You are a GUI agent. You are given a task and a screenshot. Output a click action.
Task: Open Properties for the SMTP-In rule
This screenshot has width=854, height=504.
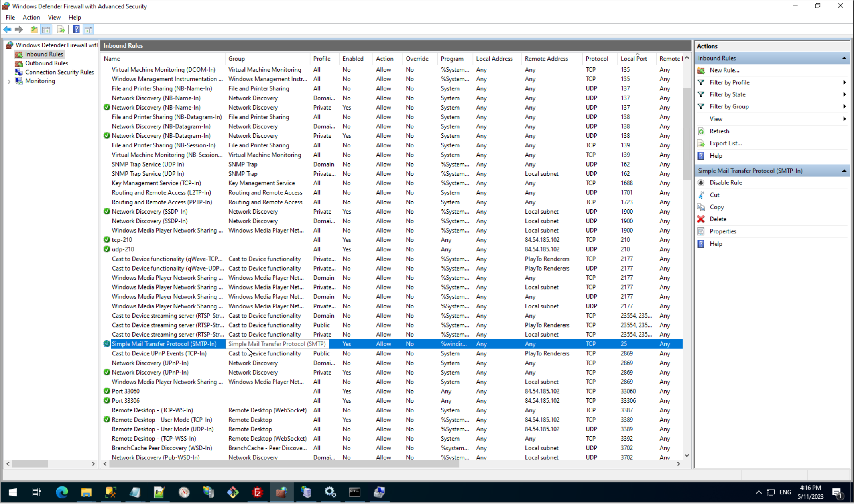pos(722,231)
